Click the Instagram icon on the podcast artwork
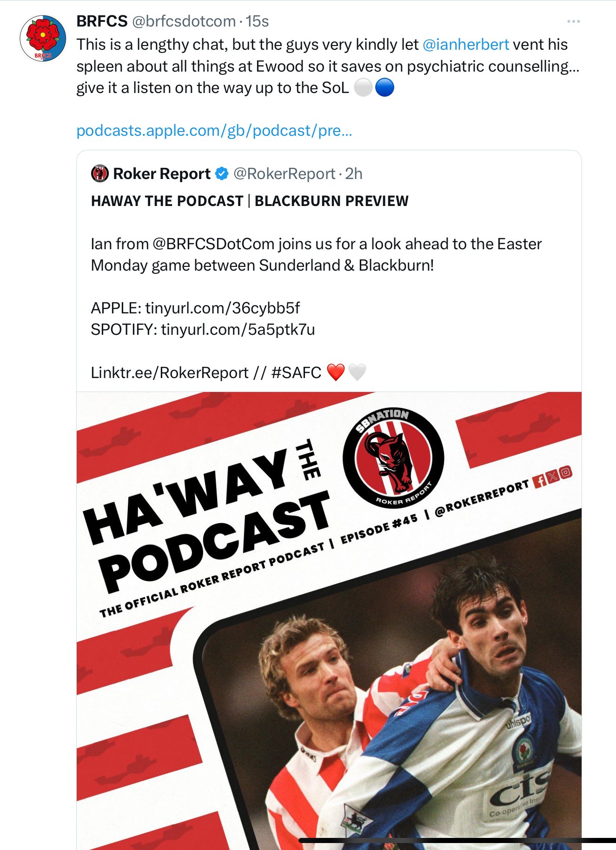This screenshot has height=850, width=616. [565, 472]
